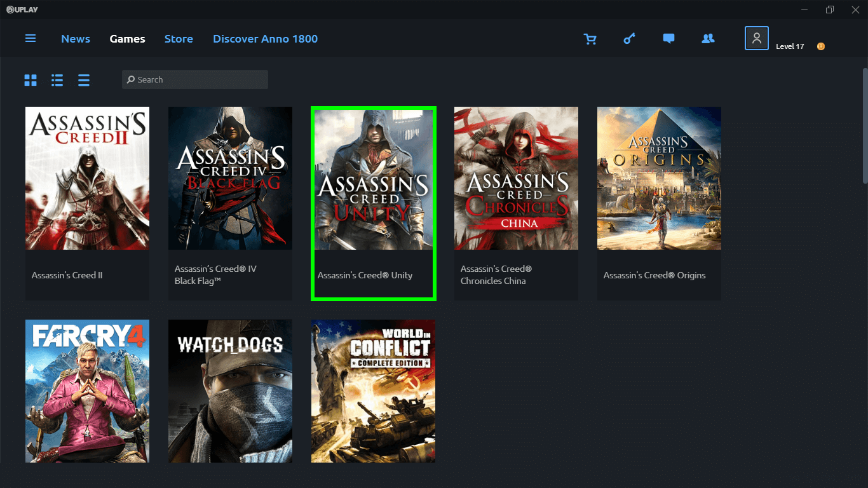Click "Assassin's Creed® Unity" label

(365, 275)
